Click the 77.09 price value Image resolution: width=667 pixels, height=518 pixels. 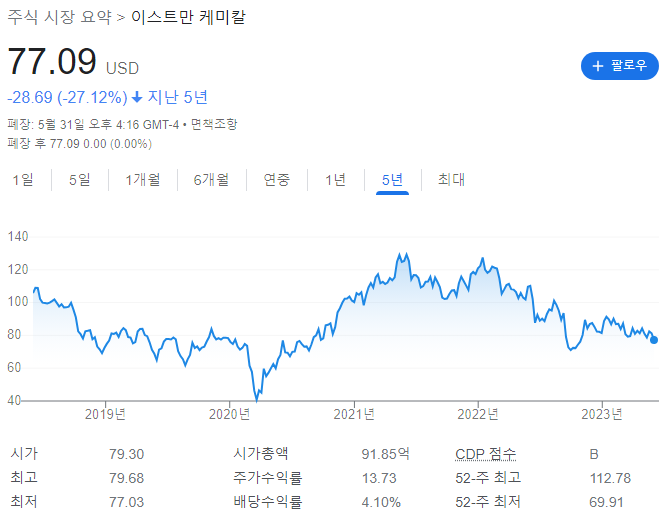[x=52, y=62]
